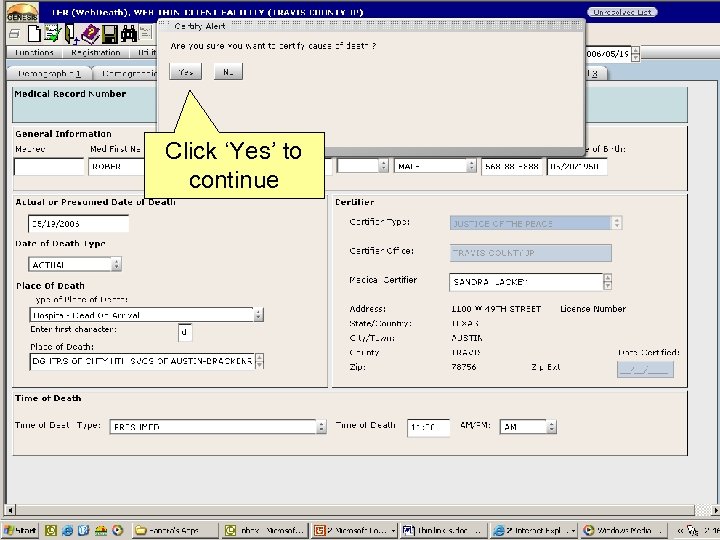The width and height of the screenshot is (720, 540).
Task: Expand the Type of Place of Death dropdown
Action: (258, 315)
